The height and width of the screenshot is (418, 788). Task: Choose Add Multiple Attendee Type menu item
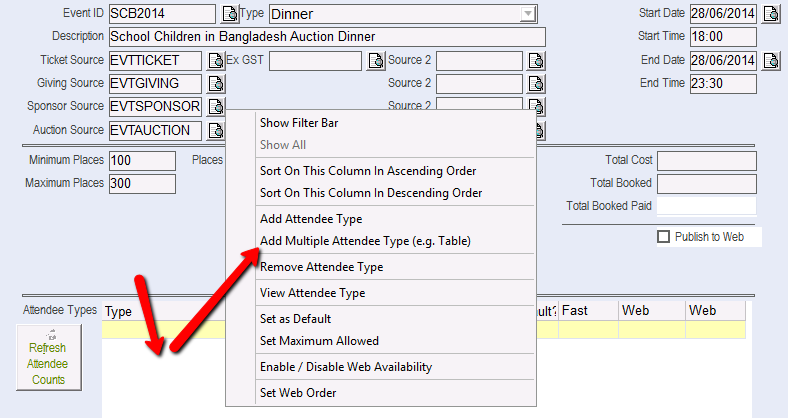pyautogui.click(x=365, y=241)
